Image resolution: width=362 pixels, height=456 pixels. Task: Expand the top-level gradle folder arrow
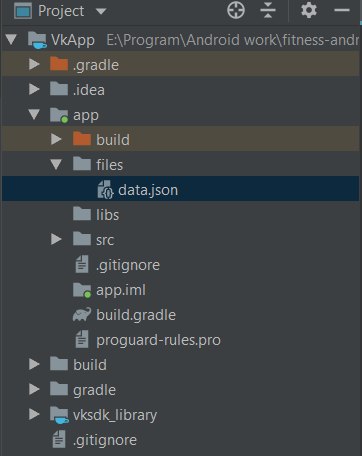(34, 389)
